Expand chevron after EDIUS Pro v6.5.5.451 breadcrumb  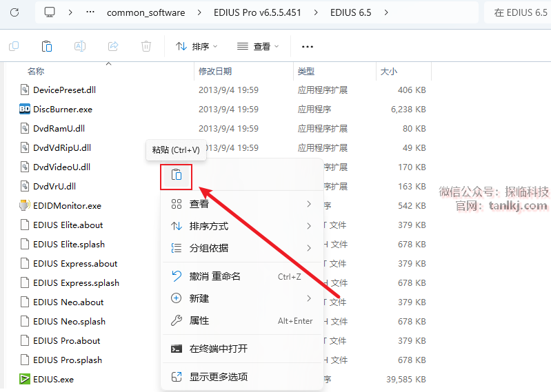pos(316,12)
